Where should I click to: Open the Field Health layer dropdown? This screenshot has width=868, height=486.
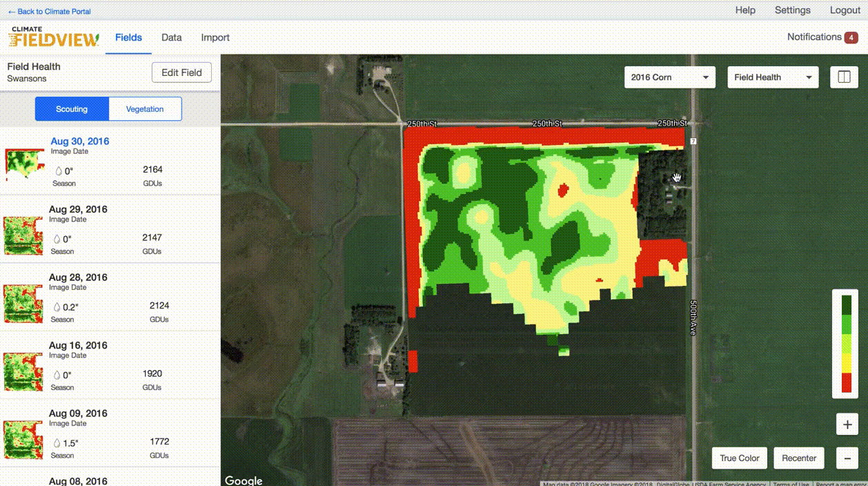pos(773,77)
